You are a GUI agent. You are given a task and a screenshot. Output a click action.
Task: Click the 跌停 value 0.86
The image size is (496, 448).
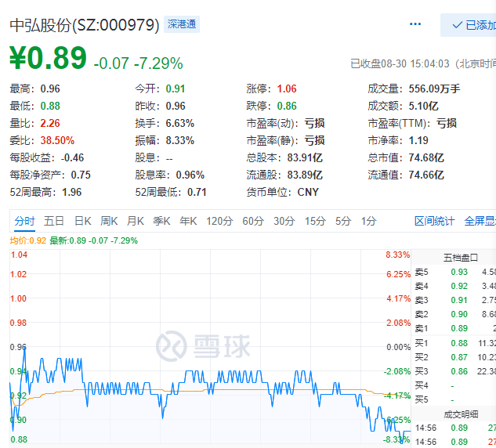tap(287, 106)
